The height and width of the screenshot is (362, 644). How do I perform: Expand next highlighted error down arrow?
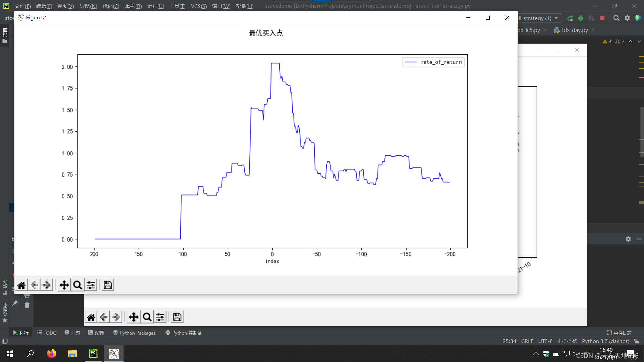coord(639,41)
